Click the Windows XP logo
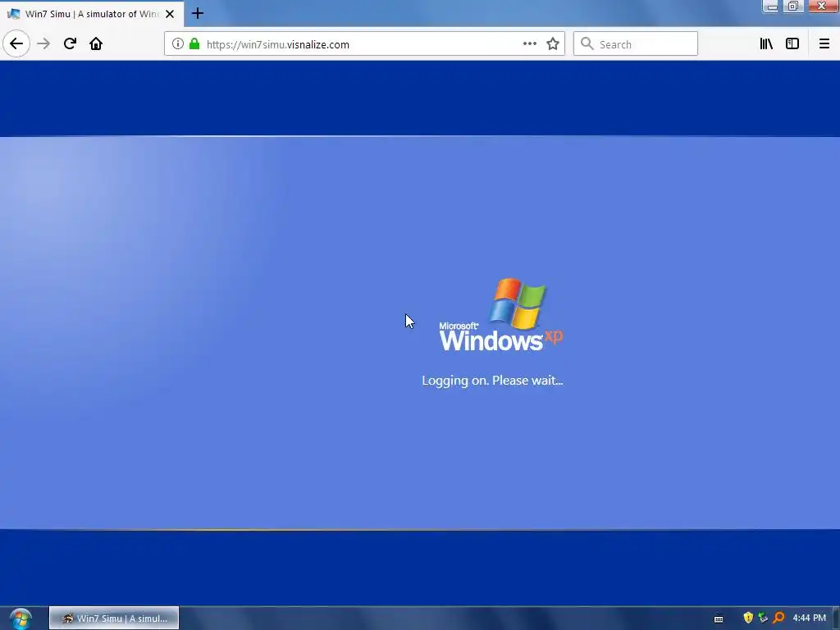 (501, 315)
